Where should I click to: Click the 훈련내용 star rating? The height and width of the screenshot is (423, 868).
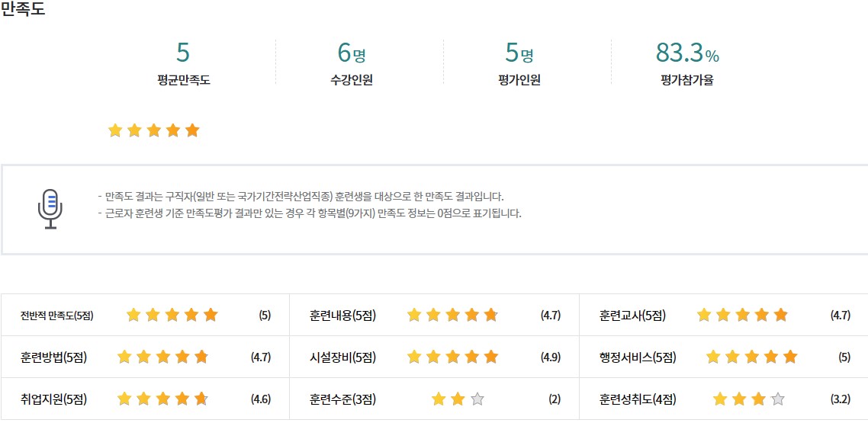point(452,315)
